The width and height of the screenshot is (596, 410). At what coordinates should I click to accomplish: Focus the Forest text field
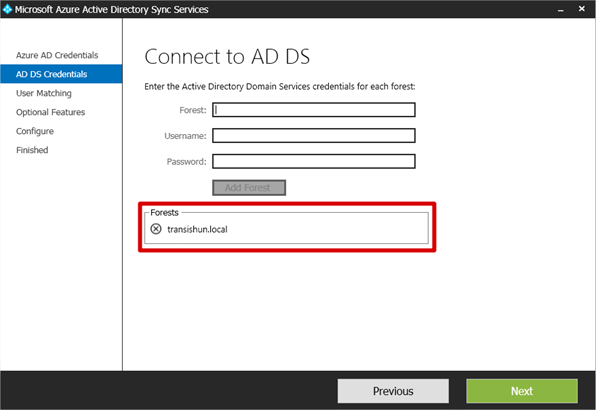pyautogui.click(x=314, y=110)
